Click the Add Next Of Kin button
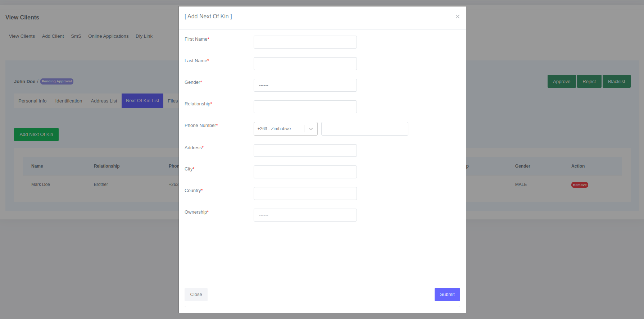 (36, 134)
